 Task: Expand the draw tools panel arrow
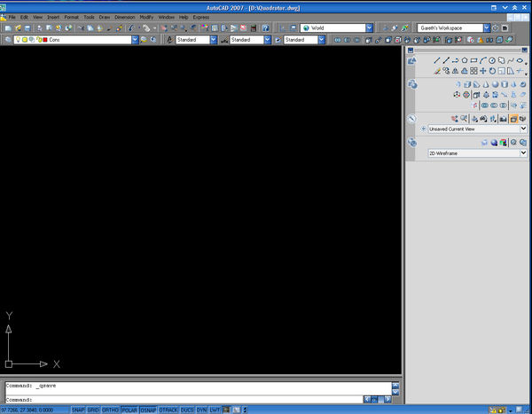526,64
